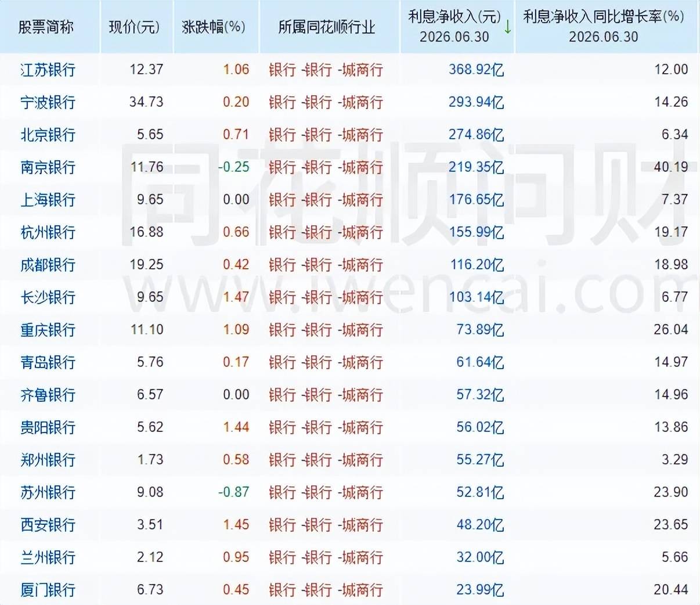Image resolution: width=700 pixels, height=605 pixels.
Task: Select the 40.19 growth rate for 南京银行
Action: click(670, 167)
